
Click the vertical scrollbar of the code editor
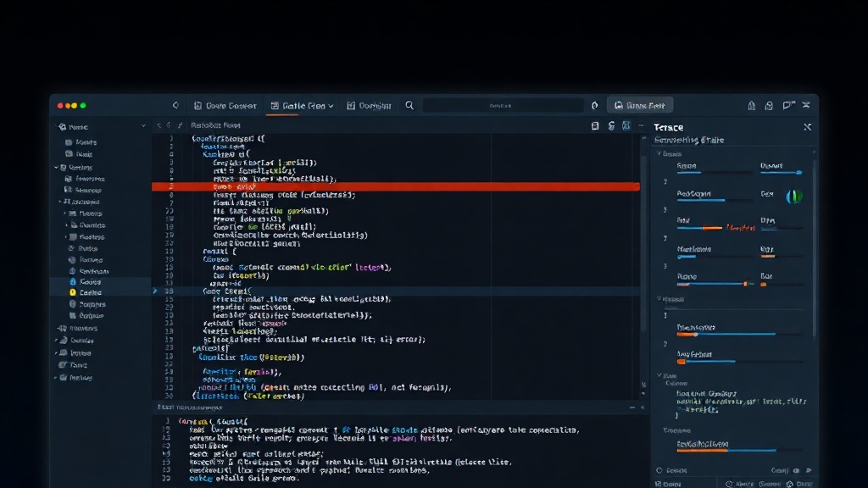(x=643, y=243)
